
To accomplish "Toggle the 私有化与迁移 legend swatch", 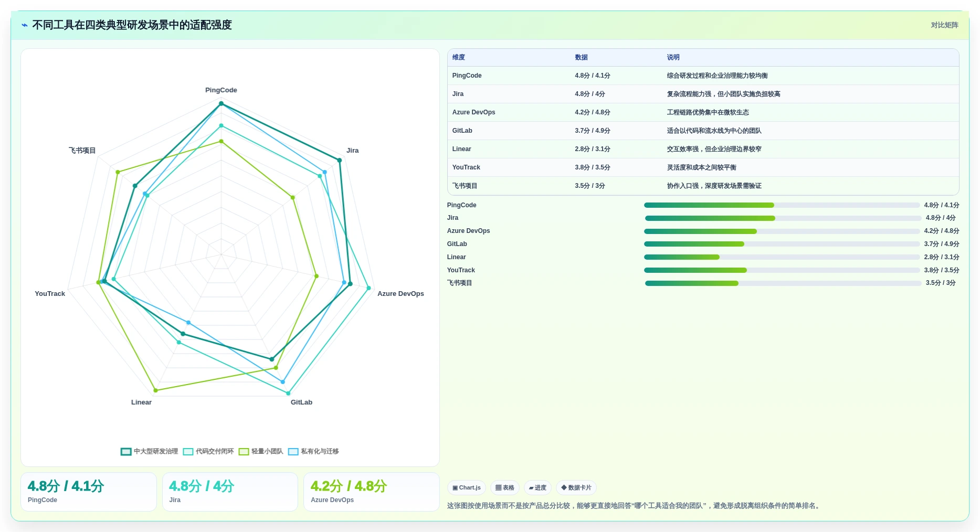I will [293, 452].
